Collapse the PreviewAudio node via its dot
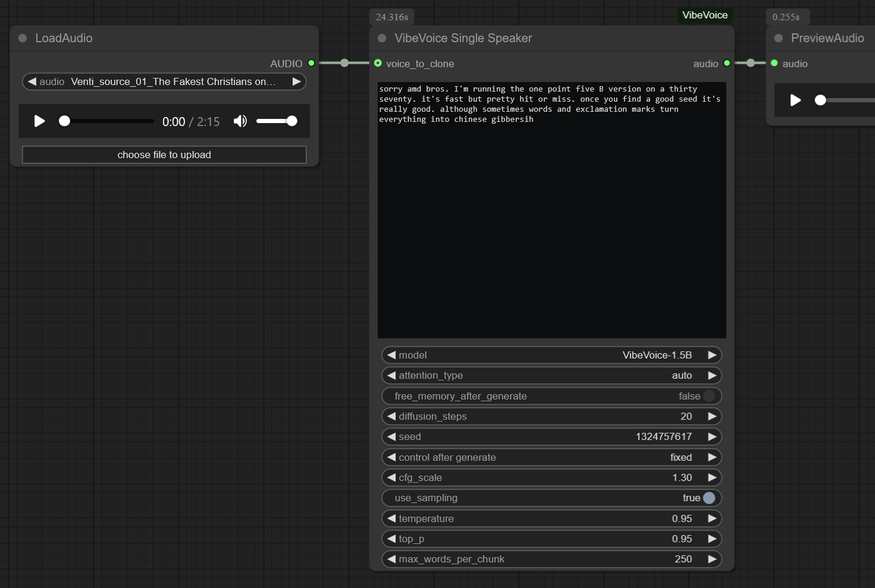Image resolution: width=875 pixels, height=588 pixels. [778, 38]
